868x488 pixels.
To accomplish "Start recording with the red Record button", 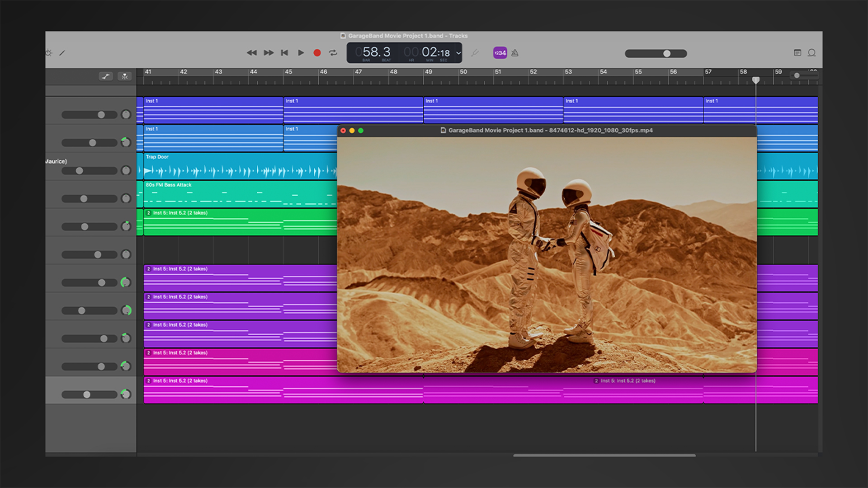I will click(x=317, y=53).
